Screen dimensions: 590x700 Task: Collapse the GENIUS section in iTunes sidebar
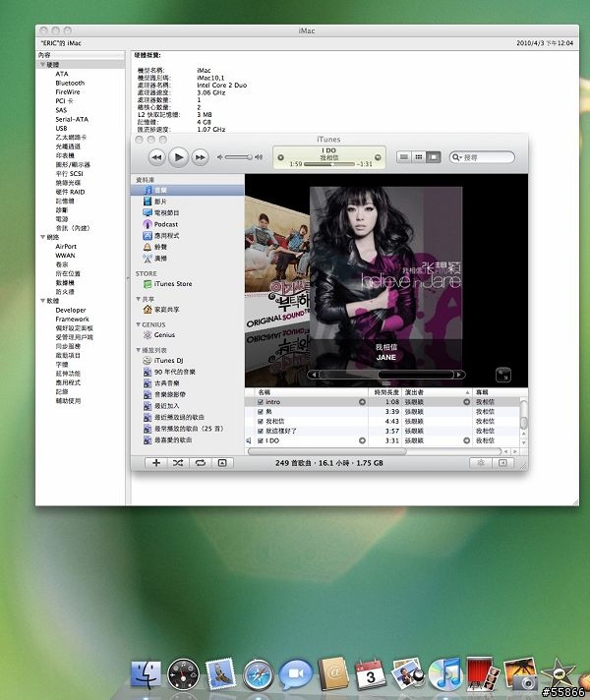click(138, 324)
